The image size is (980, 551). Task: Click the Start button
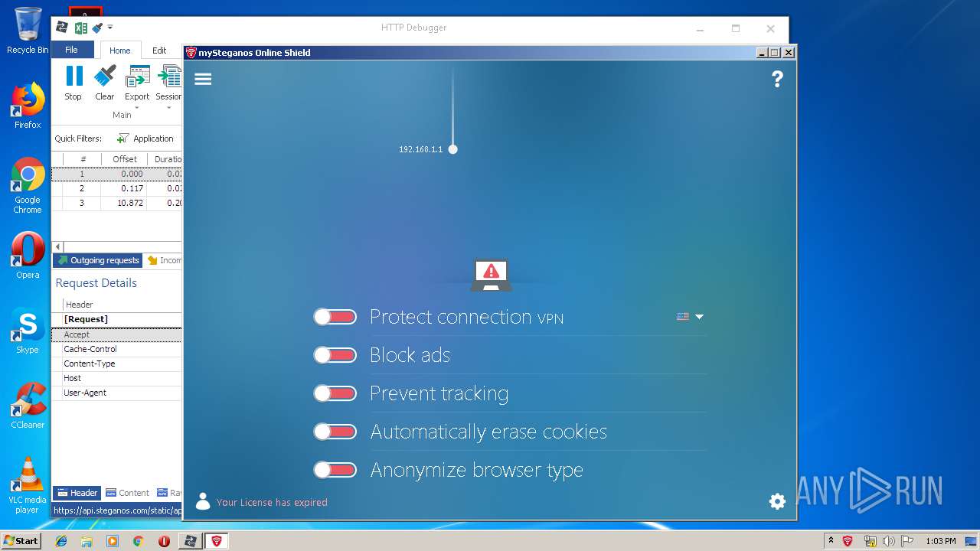tap(21, 541)
